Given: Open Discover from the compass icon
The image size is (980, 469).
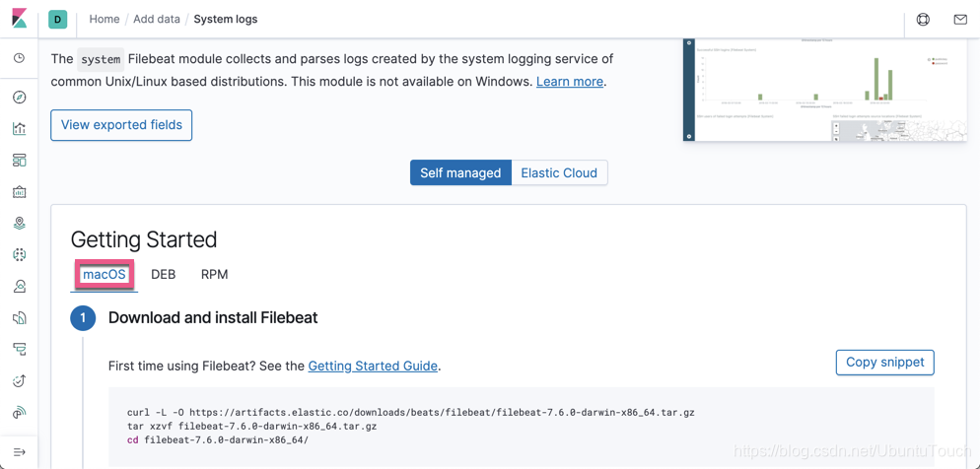Looking at the screenshot, I should (x=20, y=98).
